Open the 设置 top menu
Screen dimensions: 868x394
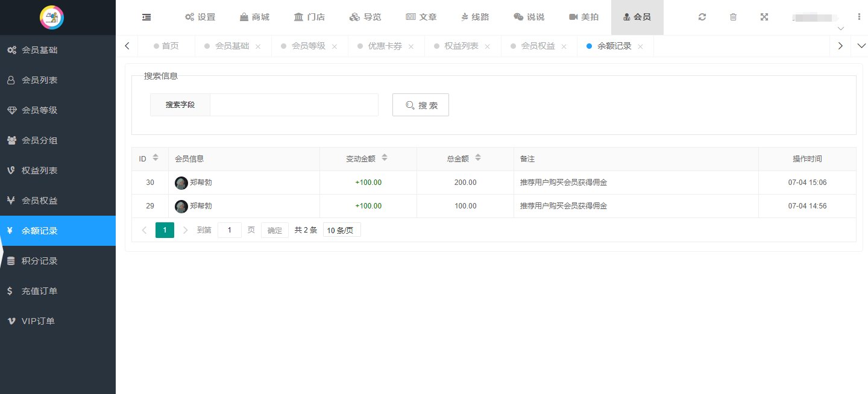pyautogui.click(x=200, y=17)
